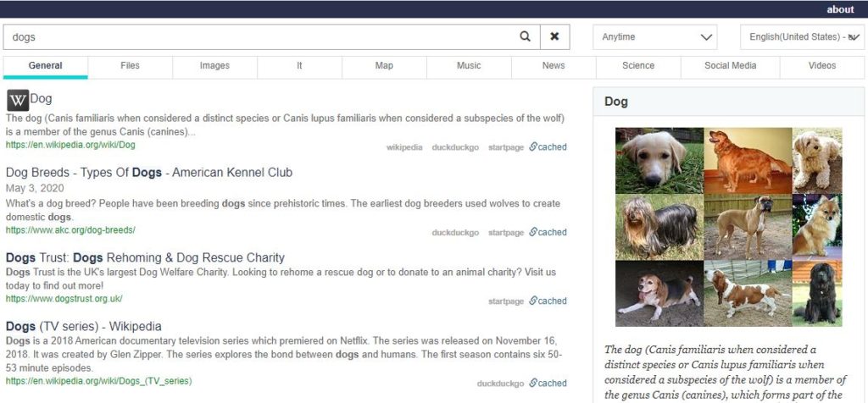Viewport: 868px width, 403px height.
Task: Open the English (United States) language dropdown
Action: tap(803, 37)
